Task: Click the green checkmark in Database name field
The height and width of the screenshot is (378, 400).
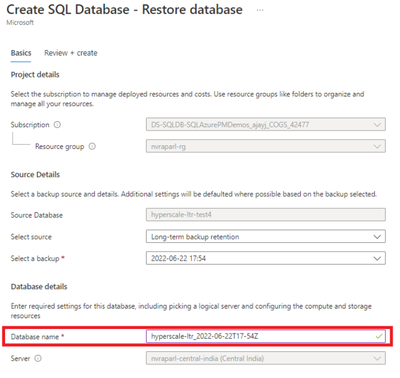Action: tap(379, 336)
